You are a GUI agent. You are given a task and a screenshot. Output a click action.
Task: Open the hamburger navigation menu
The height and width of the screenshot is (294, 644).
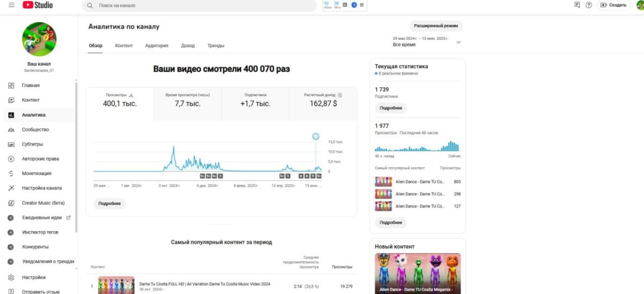click(11, 5)
